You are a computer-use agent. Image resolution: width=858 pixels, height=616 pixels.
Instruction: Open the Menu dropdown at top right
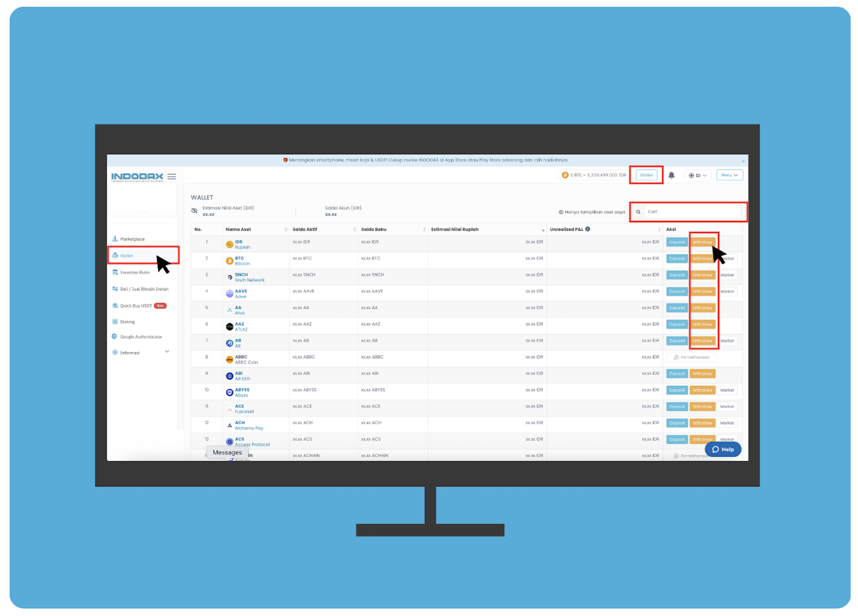pyautogui.click(x=729, y=175)
